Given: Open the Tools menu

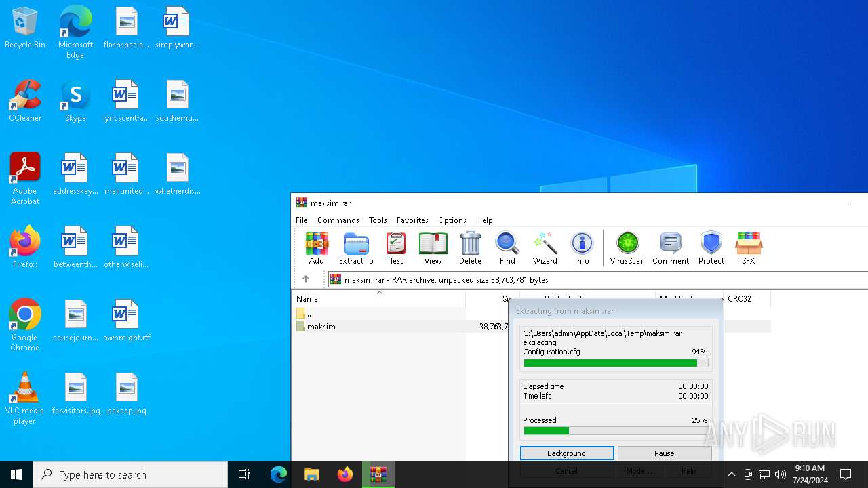Looking at the screenshot, I should (x=378, y=220).
